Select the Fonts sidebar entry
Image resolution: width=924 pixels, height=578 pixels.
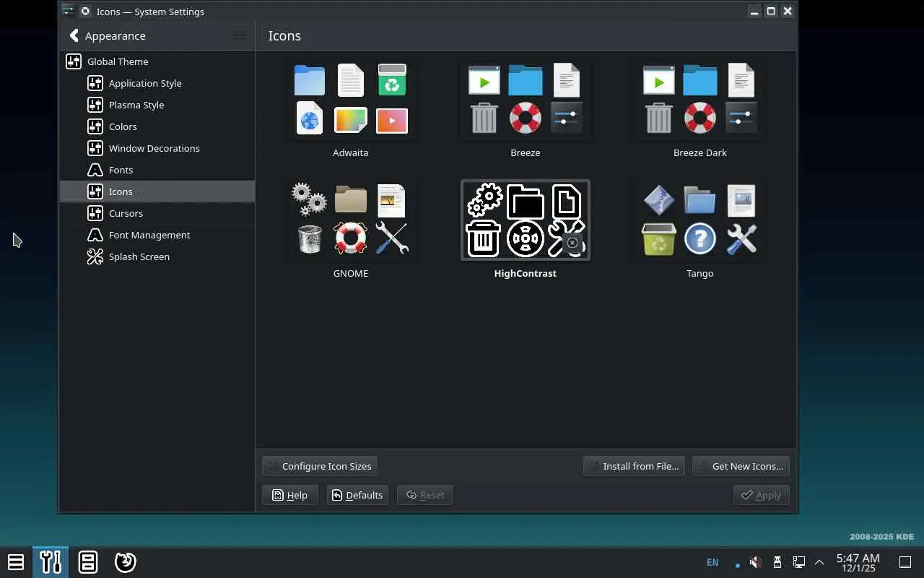pos(157,170)
